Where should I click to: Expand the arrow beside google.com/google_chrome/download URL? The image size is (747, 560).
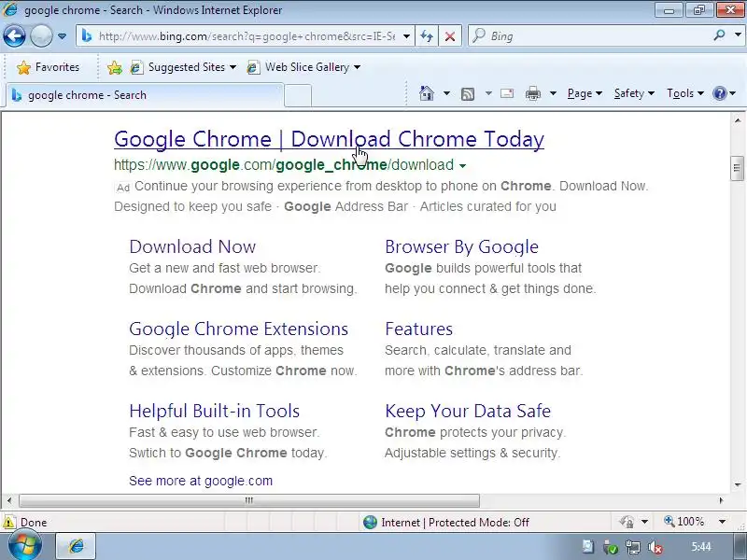(x=462, y=166)
